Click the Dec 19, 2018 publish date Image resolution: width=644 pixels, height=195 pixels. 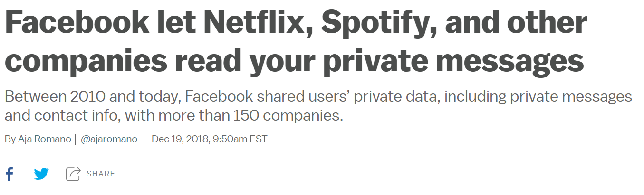pos(180,139)
